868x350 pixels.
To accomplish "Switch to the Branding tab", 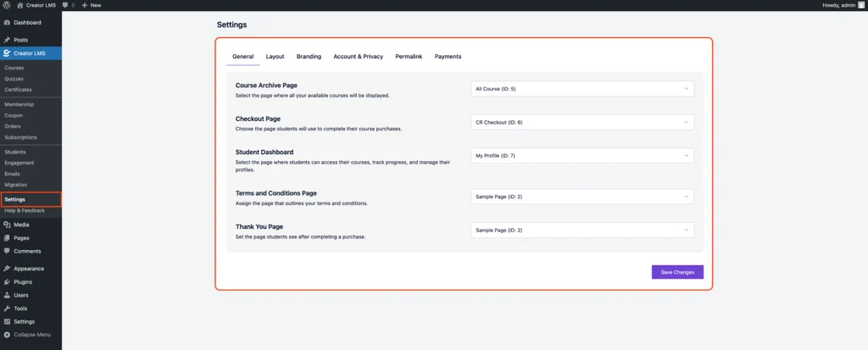I will pyautogui.click(x=309, y=57).
